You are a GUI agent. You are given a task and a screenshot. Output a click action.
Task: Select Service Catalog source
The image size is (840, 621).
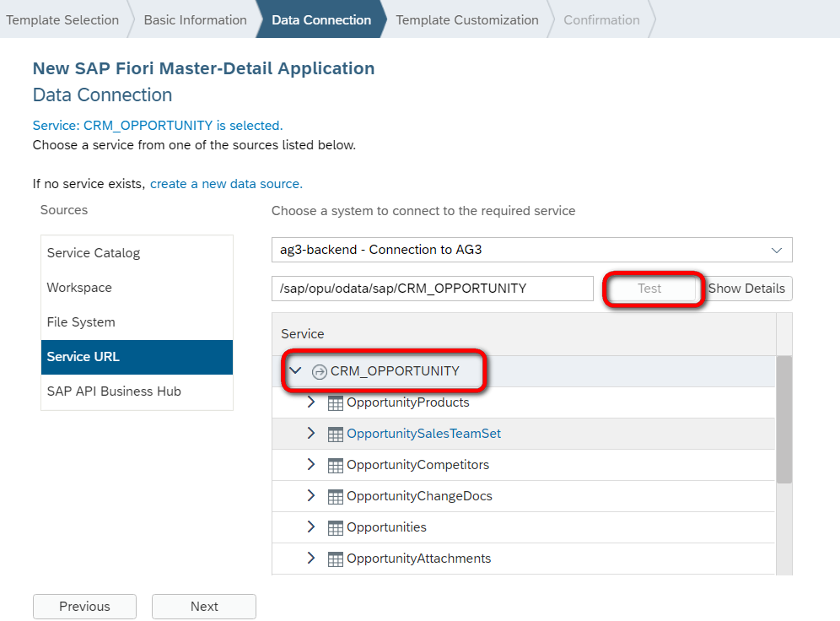pyautogui.click(x=137, y=253)
